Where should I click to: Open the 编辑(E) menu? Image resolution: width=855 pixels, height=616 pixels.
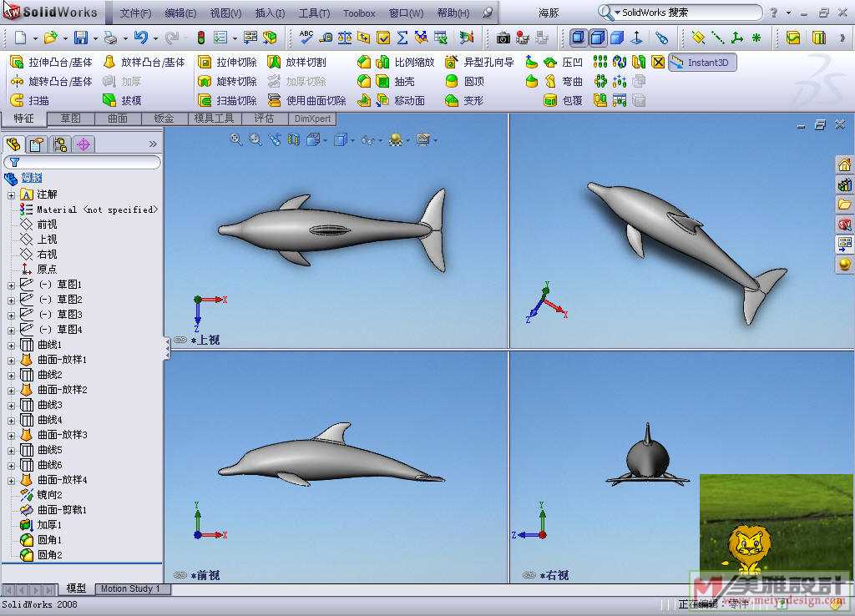click(180, 13)
